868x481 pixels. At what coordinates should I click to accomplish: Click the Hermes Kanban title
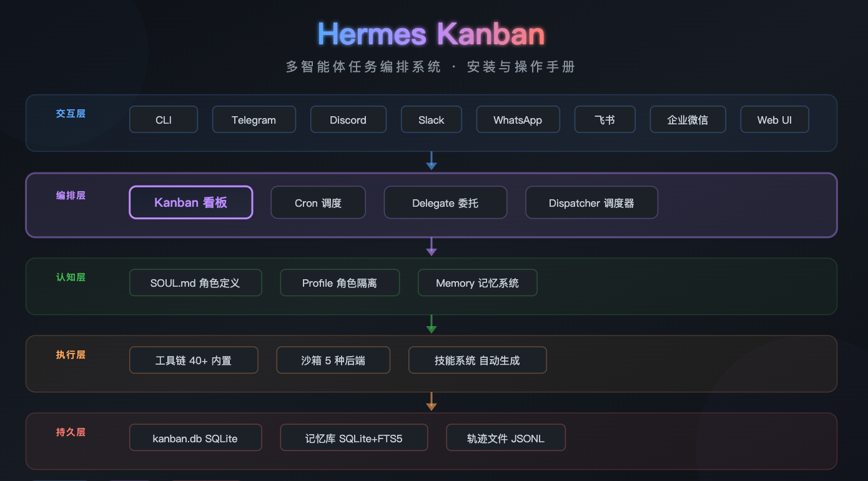point(431,33)
